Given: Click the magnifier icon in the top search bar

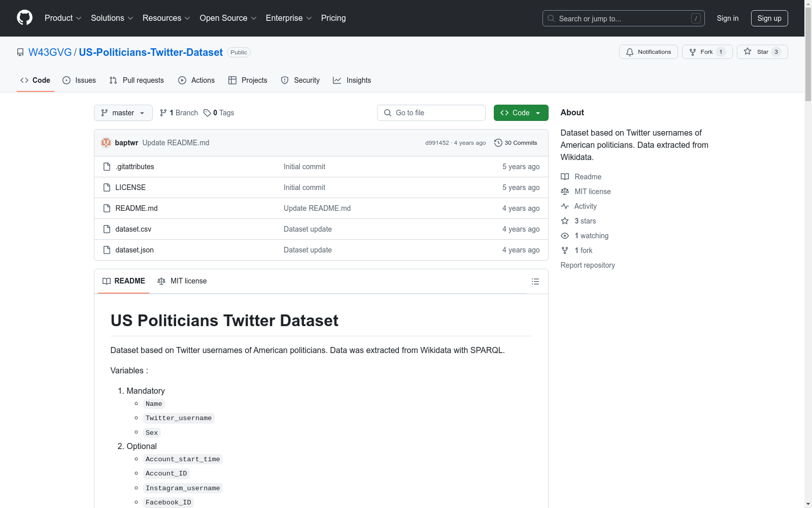Looking at the screenshot, I should [551, 18].
